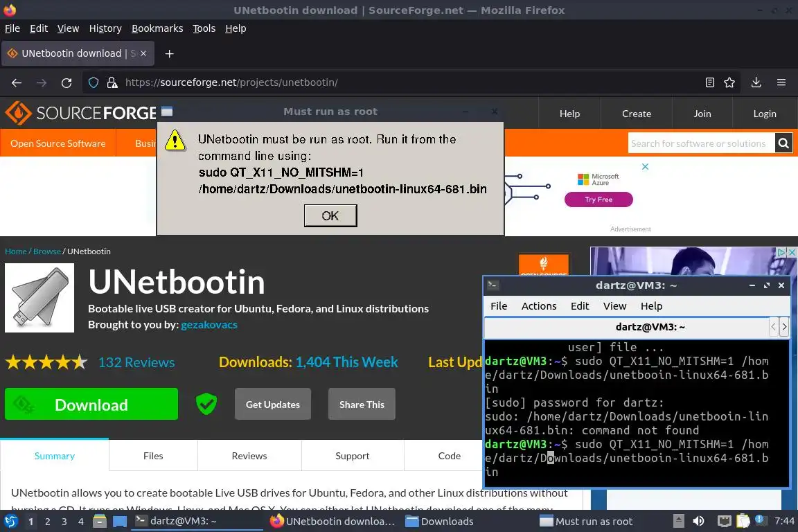
Task: Click the green verified shield checkmark
Action: [206, 405]
